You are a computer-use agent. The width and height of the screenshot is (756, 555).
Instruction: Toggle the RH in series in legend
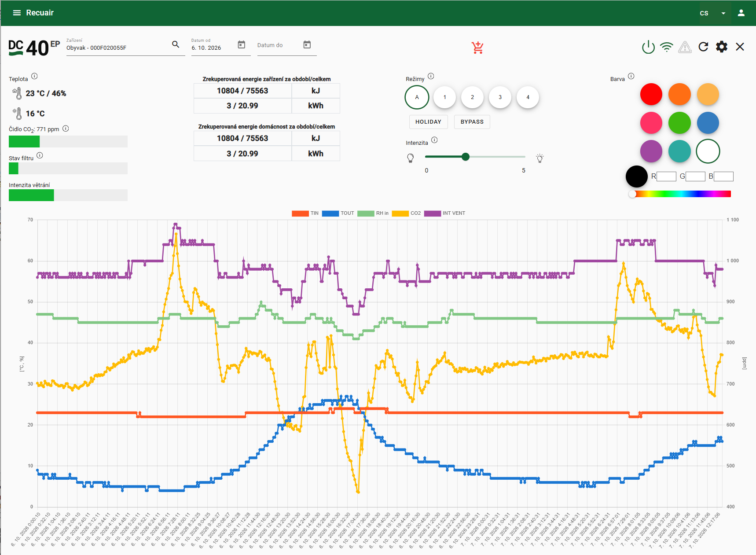point(373,213)
